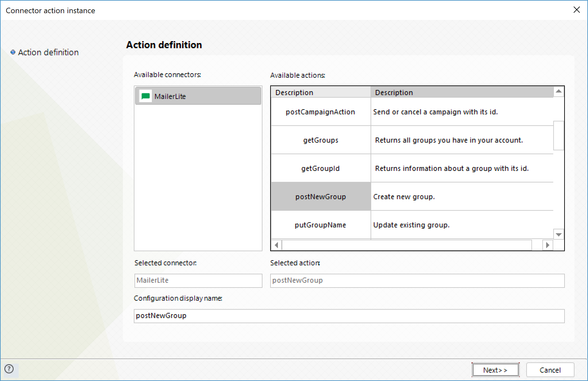Click the scroll left arrow of actions table

[276, 245]
